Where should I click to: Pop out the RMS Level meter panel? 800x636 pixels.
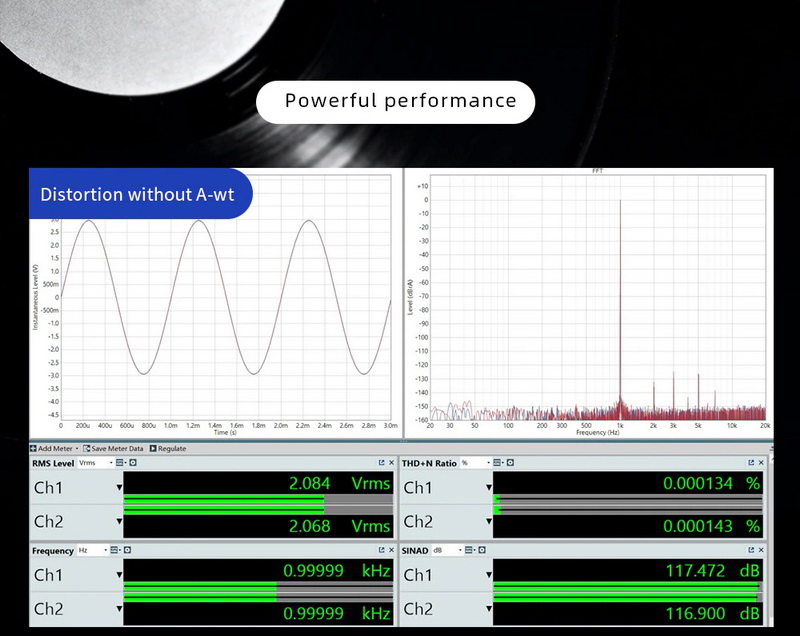pyautogui.click(x=381, y=464)
